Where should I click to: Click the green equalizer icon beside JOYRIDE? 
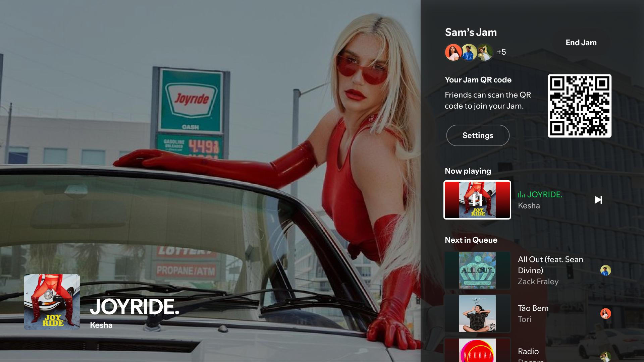pyautogui.click(x=521, y=195)
